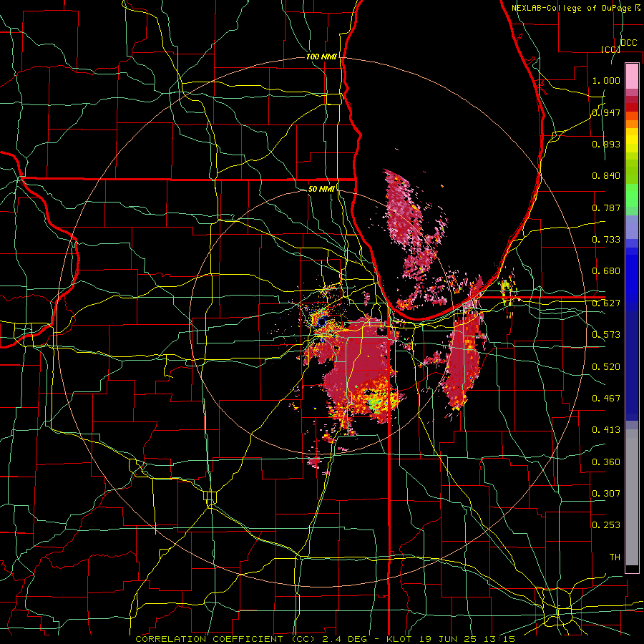
Task: Pick the light pink color bar segment
Action: click(632, 76)
